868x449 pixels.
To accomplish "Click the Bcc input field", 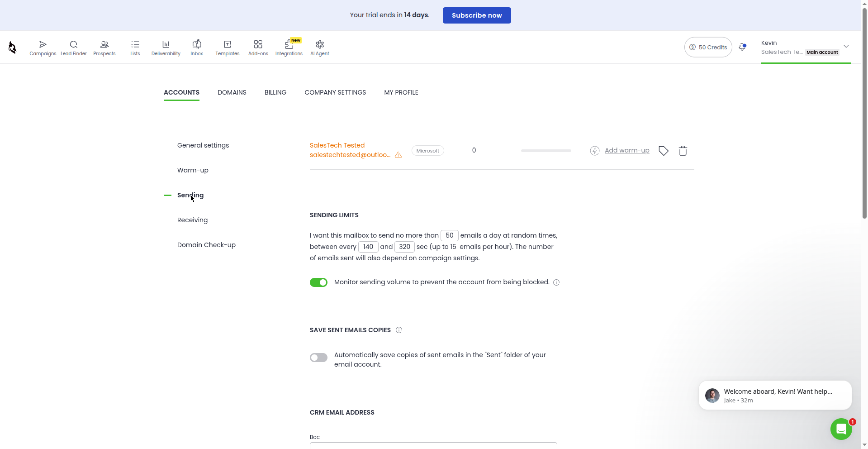I will 433,445.
